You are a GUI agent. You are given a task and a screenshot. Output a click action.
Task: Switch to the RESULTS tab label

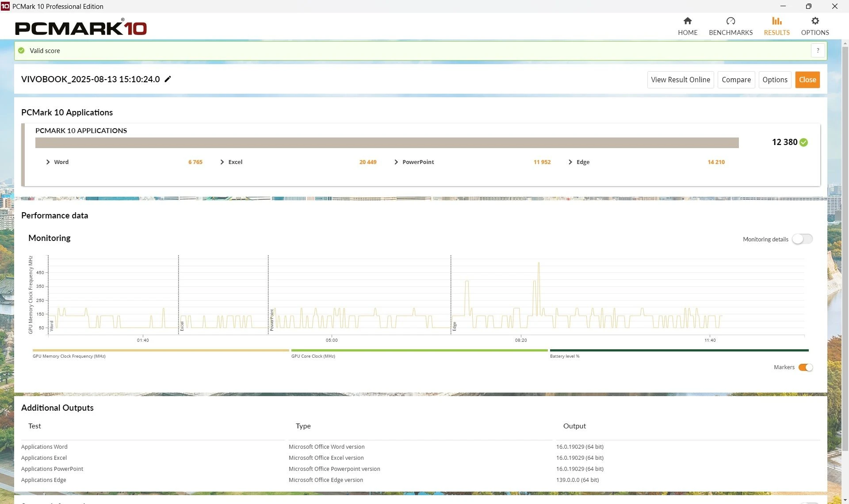(x=776, y=32)
